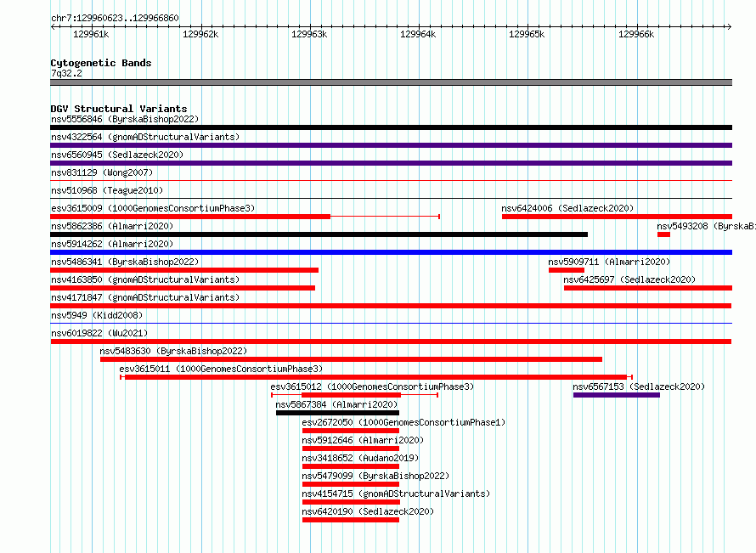Select esv3615011 (1000GenomesConsortiumPhase3) label
756x553 pixels.
221,369
